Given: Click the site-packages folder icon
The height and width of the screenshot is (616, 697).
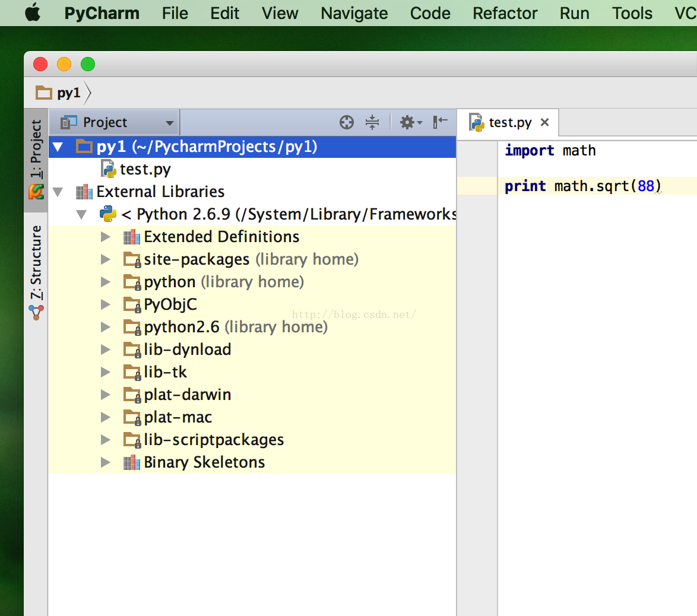Looking at the screenshot, I should (x=132, y=259).
